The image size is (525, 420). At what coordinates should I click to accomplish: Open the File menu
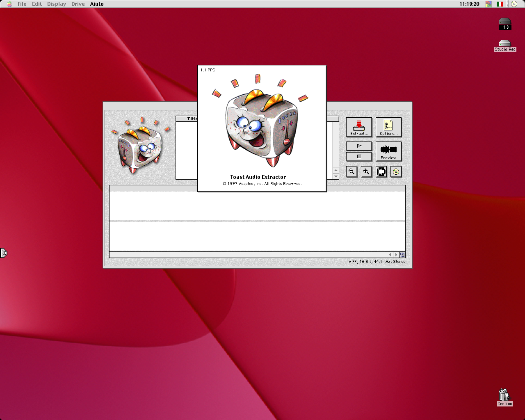click(x=22, y=4)
